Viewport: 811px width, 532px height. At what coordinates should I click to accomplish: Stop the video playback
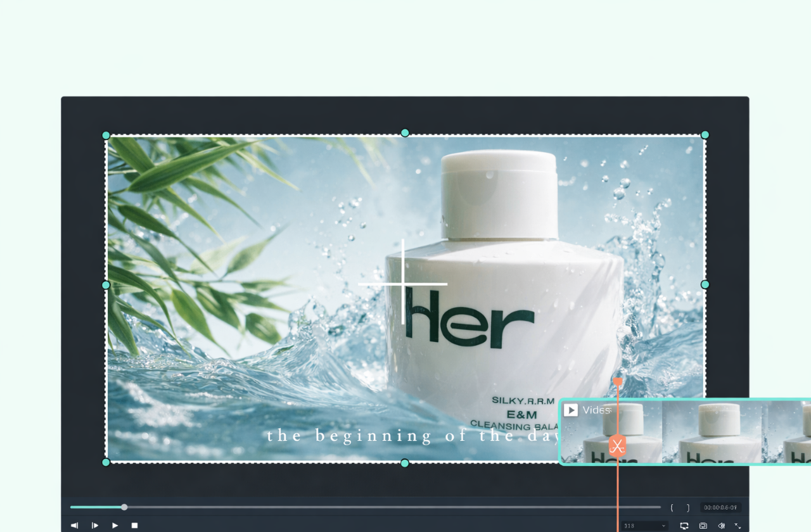tap(134, 526)
